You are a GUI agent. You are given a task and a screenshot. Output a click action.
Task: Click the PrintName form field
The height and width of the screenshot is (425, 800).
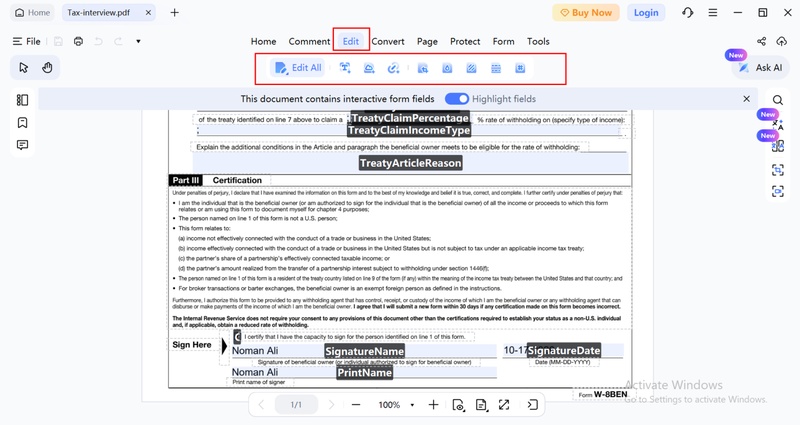pos(364,372)
